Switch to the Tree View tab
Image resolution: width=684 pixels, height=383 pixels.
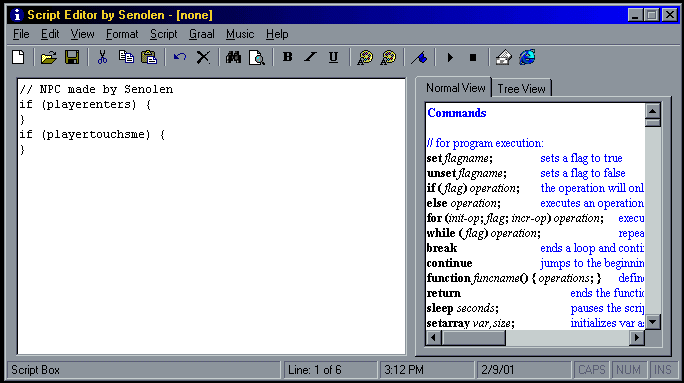pyautogui.click(x=521, y=89)
